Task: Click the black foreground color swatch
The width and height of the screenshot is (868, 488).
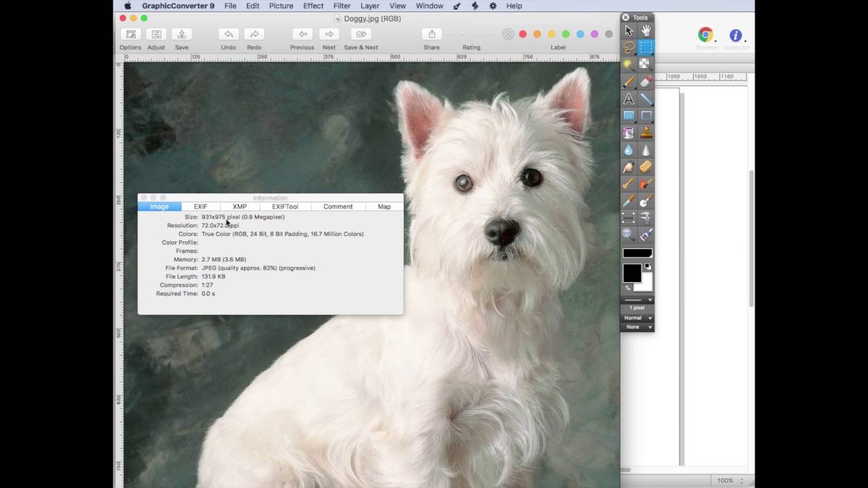Action: coord(631,272)
